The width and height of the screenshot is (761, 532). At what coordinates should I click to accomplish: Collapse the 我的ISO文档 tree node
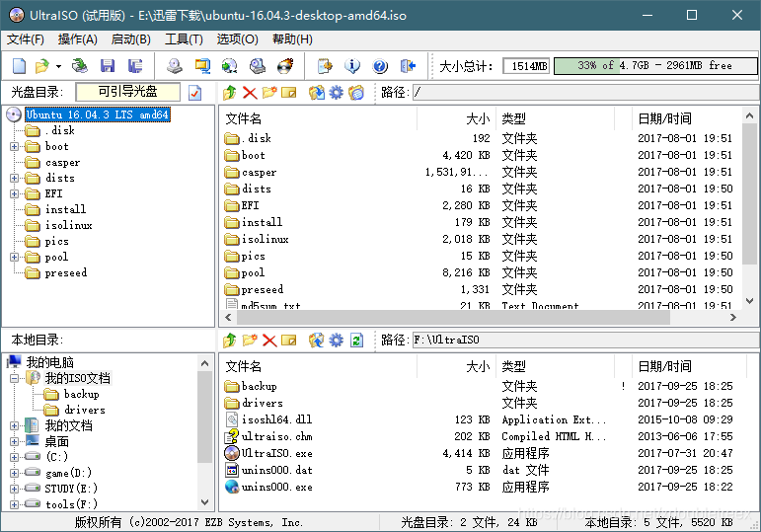click(x=14, y=379)
